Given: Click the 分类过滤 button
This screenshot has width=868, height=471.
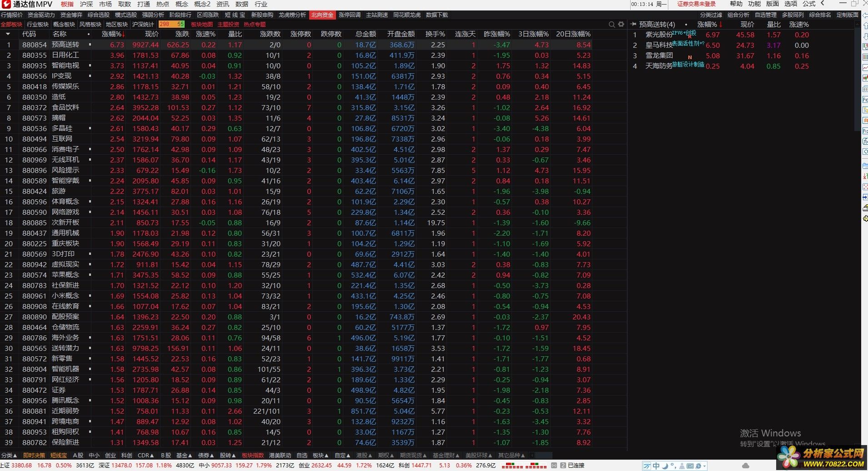Looking at the screenshot, I should tap(711, 15).
